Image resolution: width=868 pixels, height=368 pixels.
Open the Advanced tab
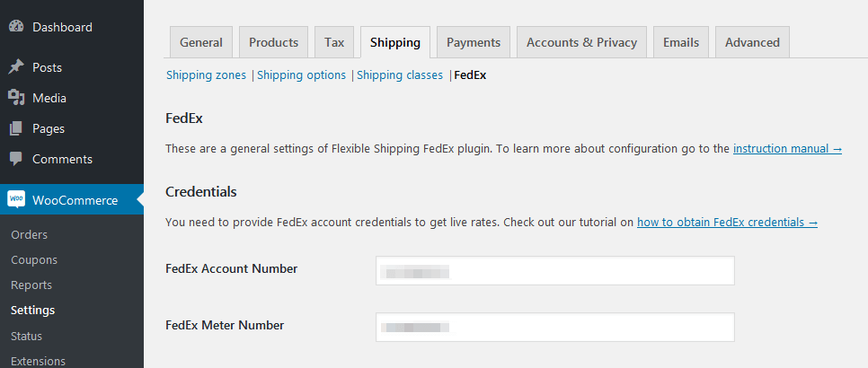[752, 42]
